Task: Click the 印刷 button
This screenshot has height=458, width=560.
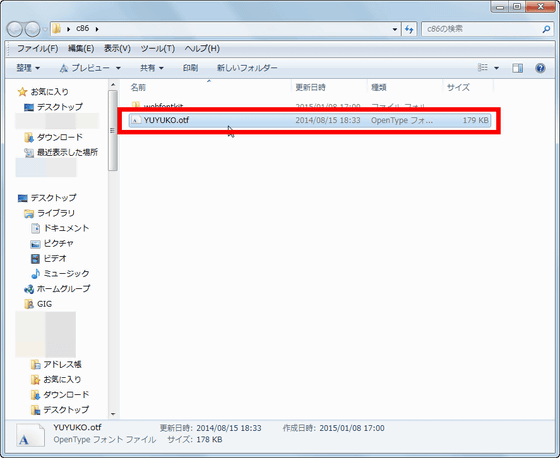Action: (190, 68)
